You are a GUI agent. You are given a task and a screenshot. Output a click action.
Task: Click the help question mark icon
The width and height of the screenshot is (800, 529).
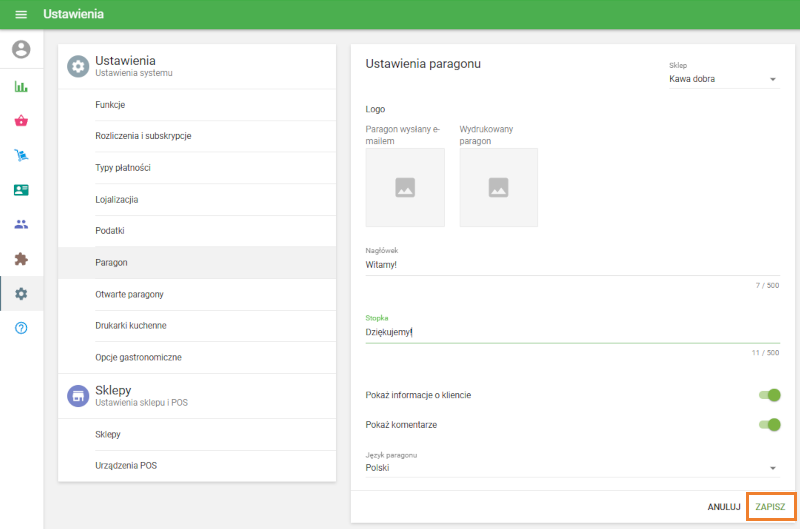click(21, 328)
